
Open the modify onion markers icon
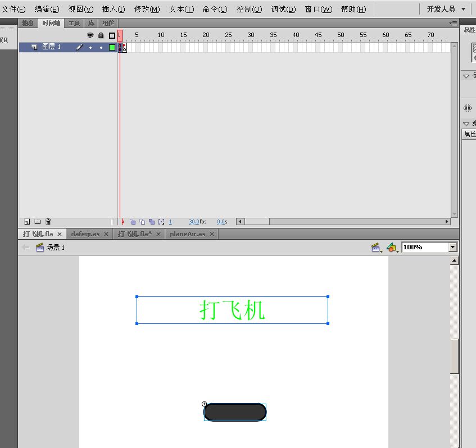161,222
